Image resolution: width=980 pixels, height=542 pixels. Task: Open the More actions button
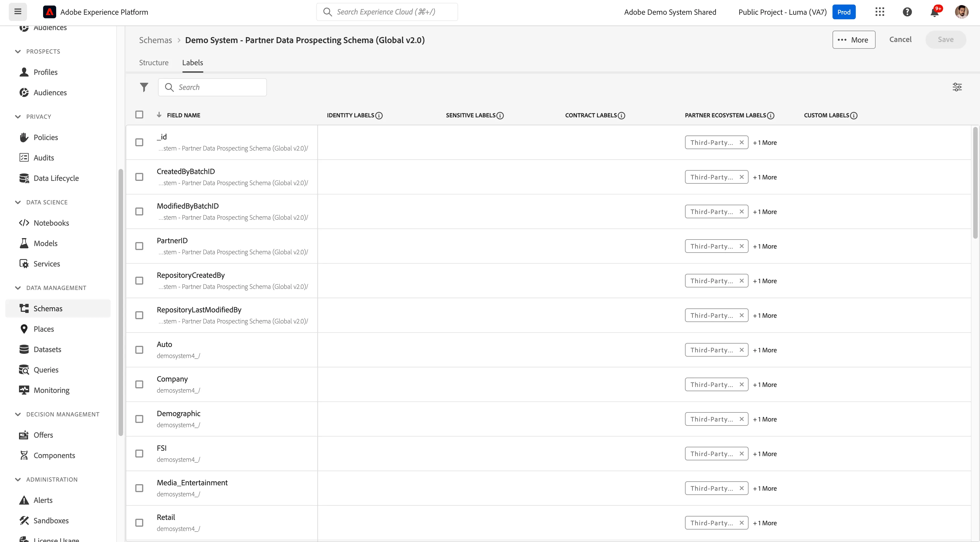854,39
